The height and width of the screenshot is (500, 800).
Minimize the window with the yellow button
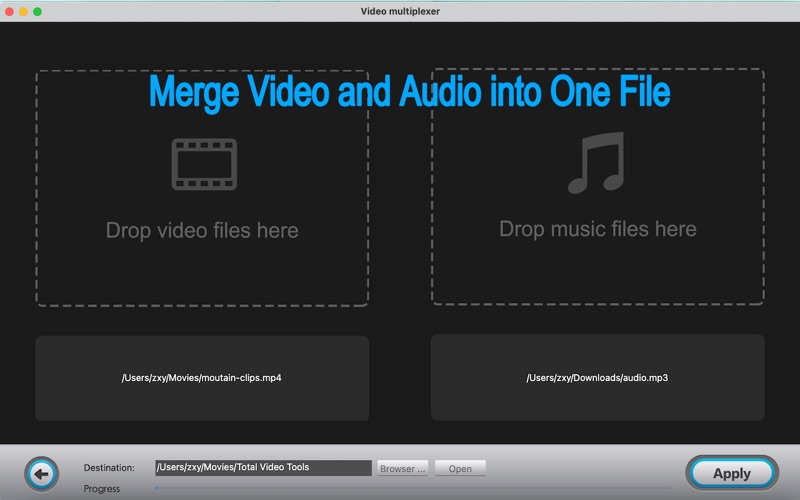[x=24, y=11]
